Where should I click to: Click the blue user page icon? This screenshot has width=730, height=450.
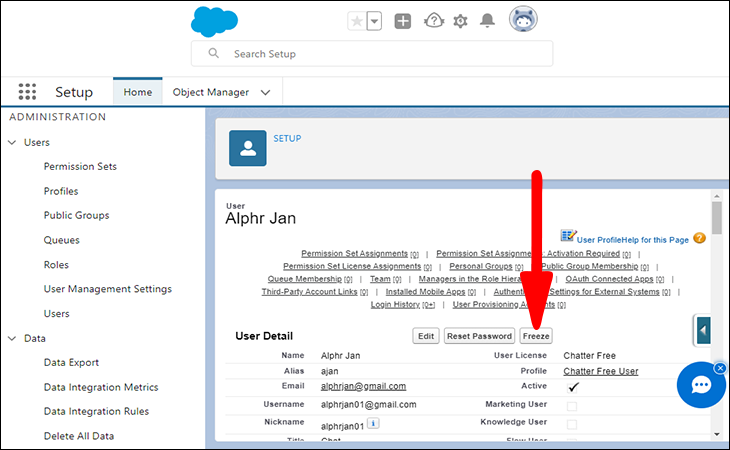pos(248,148)
